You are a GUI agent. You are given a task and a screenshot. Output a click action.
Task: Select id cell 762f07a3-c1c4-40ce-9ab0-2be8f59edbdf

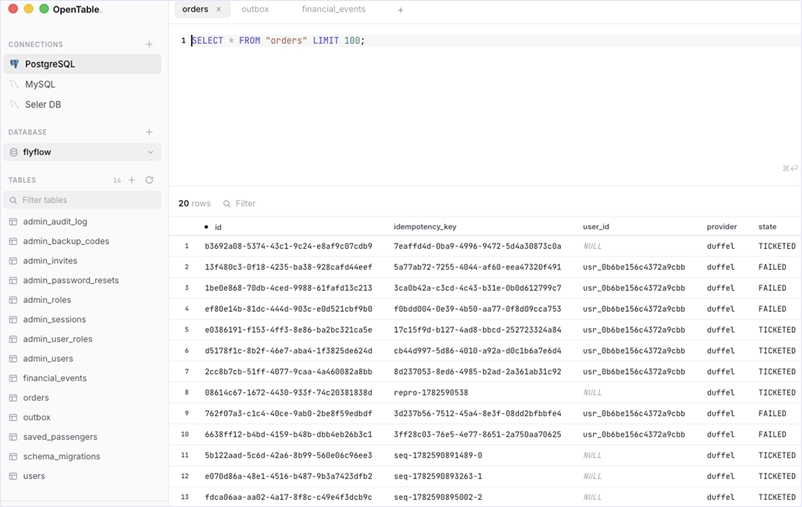point(288,413)
